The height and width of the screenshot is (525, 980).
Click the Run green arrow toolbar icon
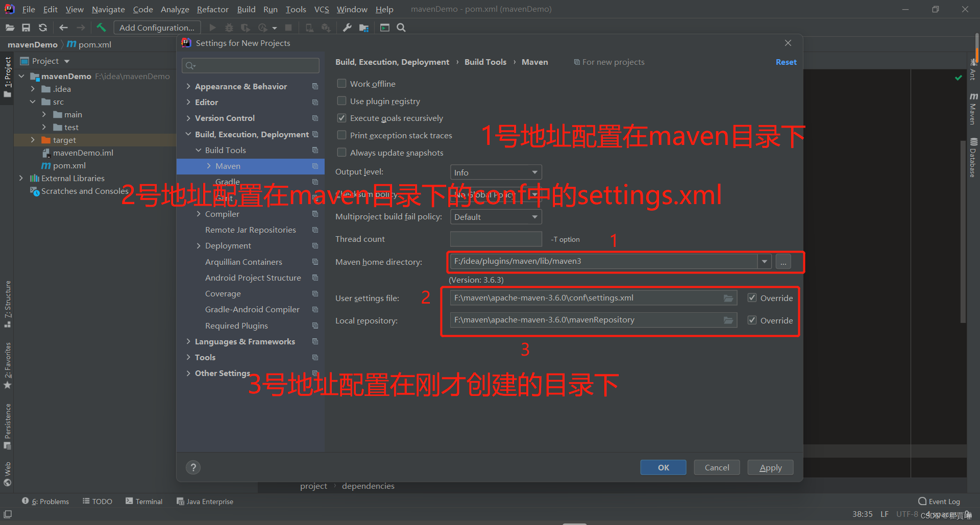pos(212,28)
